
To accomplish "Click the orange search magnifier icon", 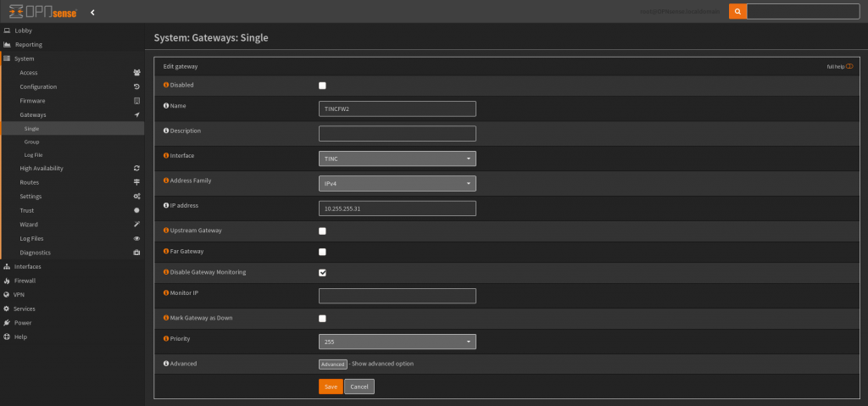I will (x=737, y=12).
